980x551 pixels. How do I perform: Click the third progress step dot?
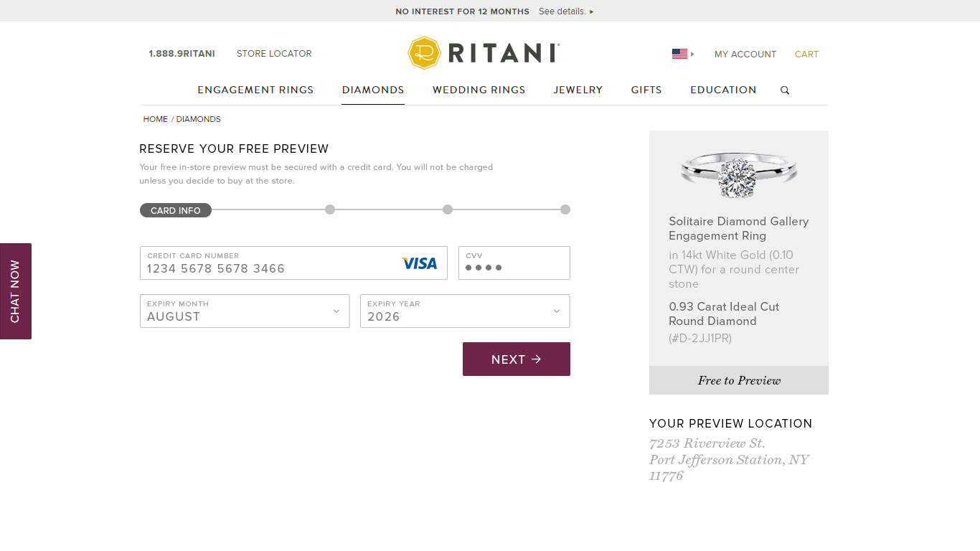tap(448, 209)
